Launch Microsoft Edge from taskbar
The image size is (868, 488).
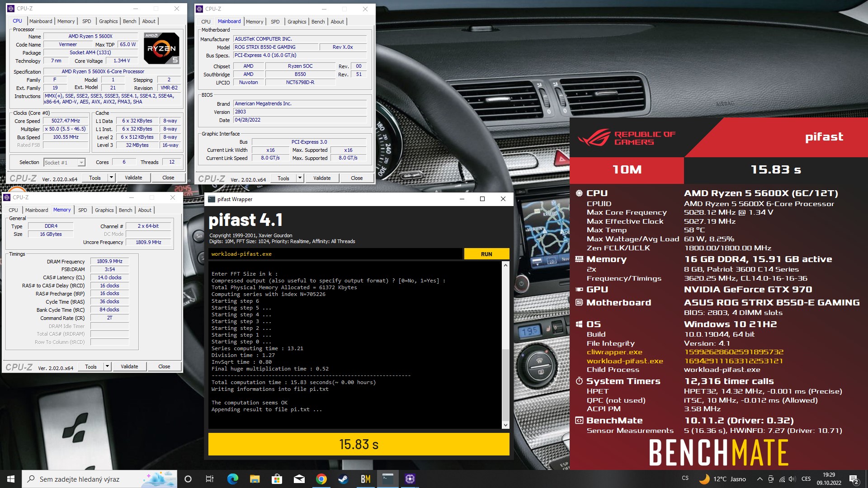point(232,479)
